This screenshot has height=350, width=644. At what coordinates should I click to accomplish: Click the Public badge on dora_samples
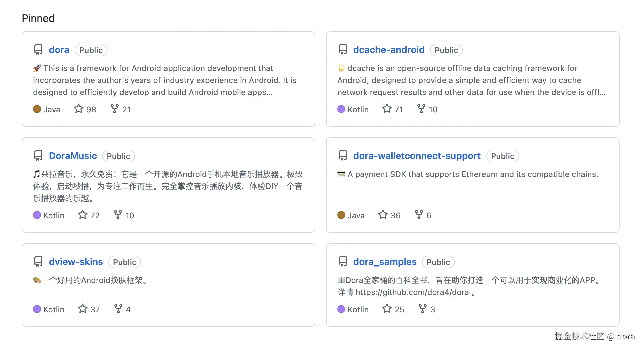pos(438,262)
